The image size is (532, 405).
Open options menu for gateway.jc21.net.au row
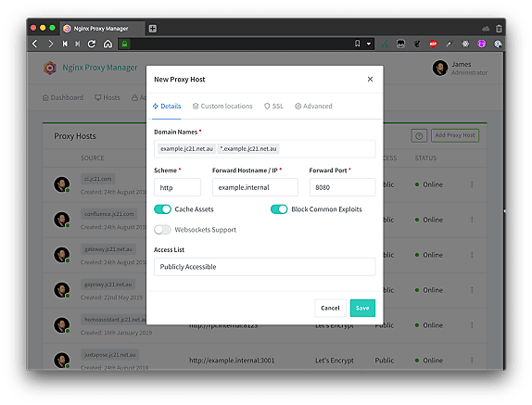pyautogui.click(x=472, y=255)
